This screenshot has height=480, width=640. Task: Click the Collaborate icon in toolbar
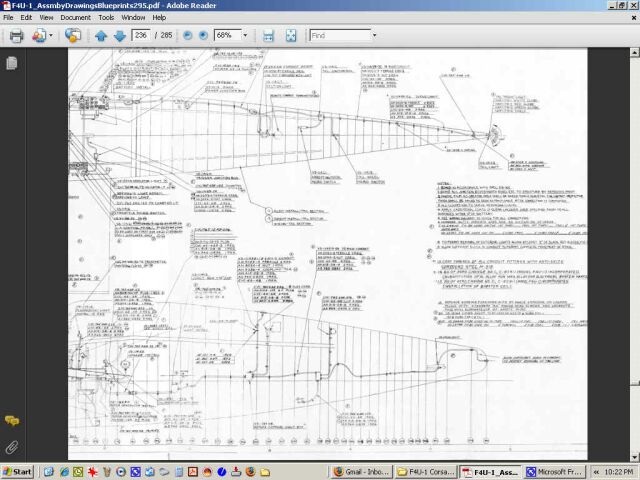coord(39,36)
